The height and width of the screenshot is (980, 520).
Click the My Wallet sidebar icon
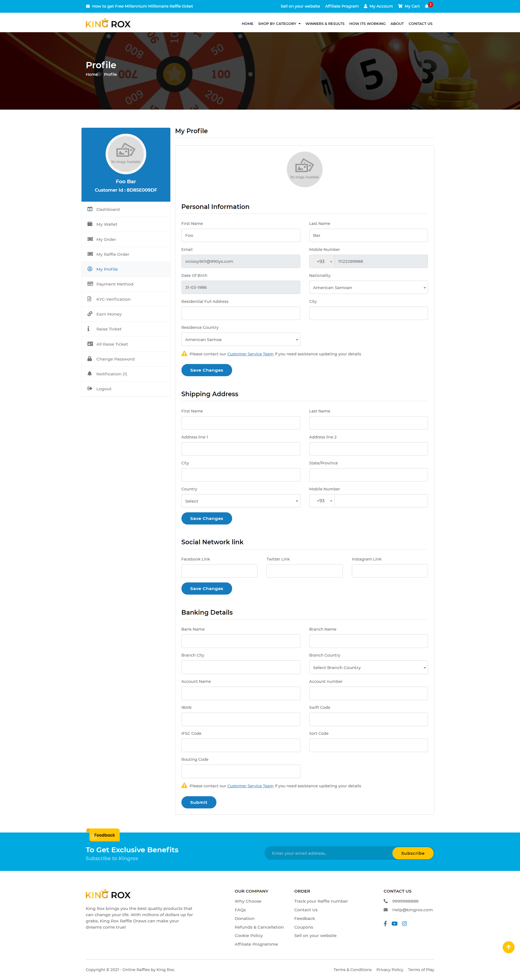pos(90,224)
